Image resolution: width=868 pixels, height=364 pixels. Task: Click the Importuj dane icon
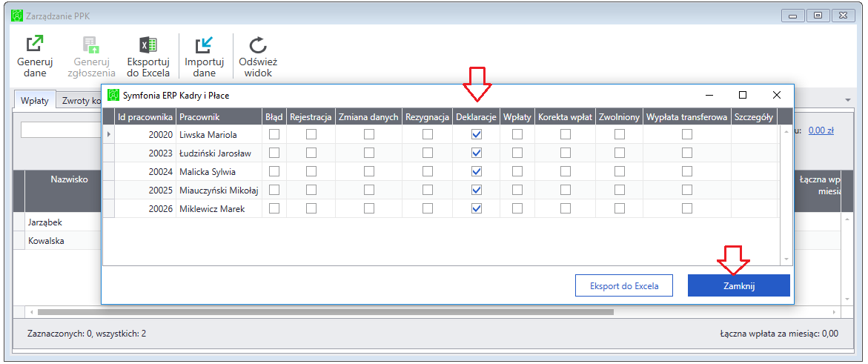click(x=205, y=45)
